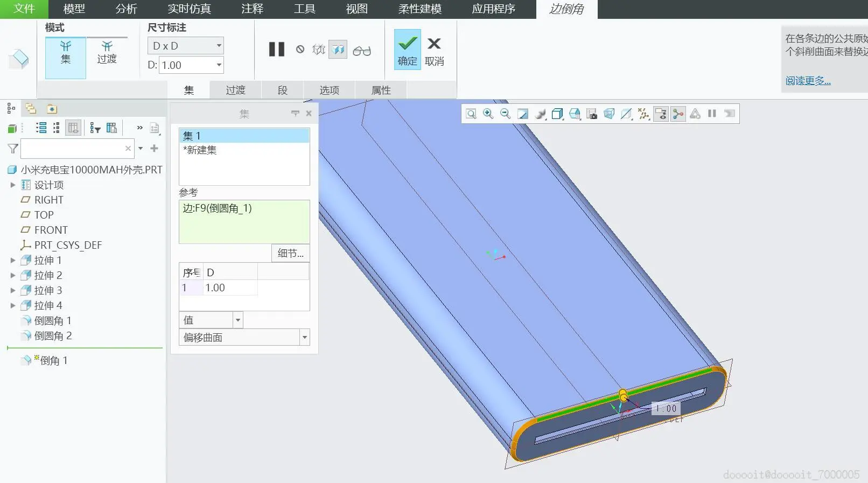
Task: Pause the chamfer feature tool
Action: tap(276, 50)
